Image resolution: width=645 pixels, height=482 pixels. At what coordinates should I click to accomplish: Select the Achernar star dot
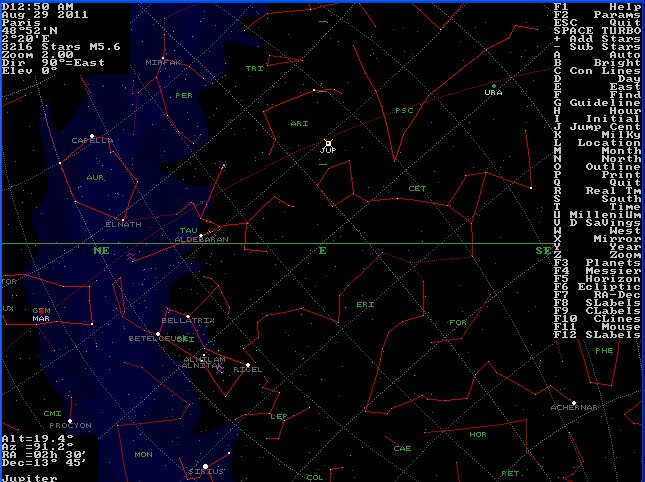574,403
